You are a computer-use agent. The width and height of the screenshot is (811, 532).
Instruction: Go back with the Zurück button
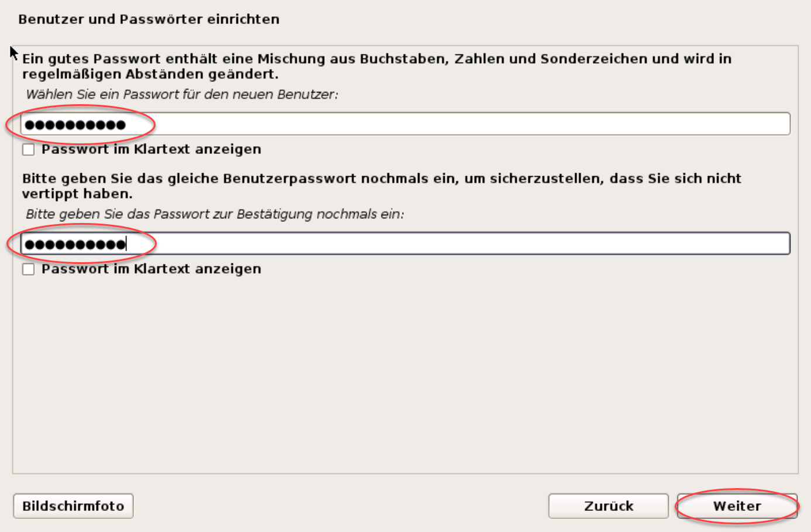click(609, 506)
